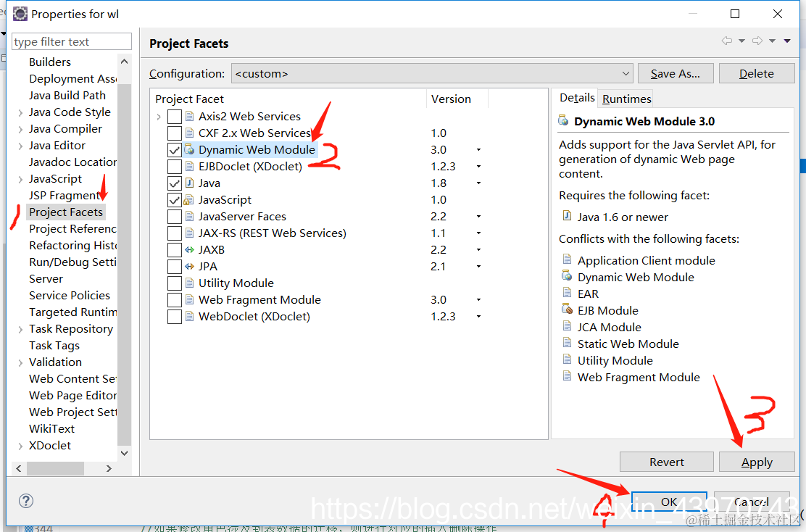
Task: Click the forward navigation arrow icon
Action: (757, 41)
